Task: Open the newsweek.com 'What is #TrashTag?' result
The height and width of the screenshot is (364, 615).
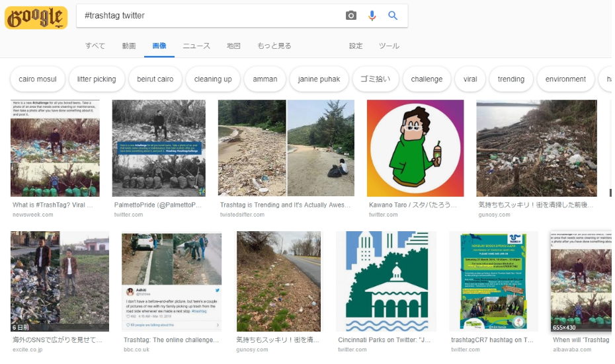Action: (55, 148)
